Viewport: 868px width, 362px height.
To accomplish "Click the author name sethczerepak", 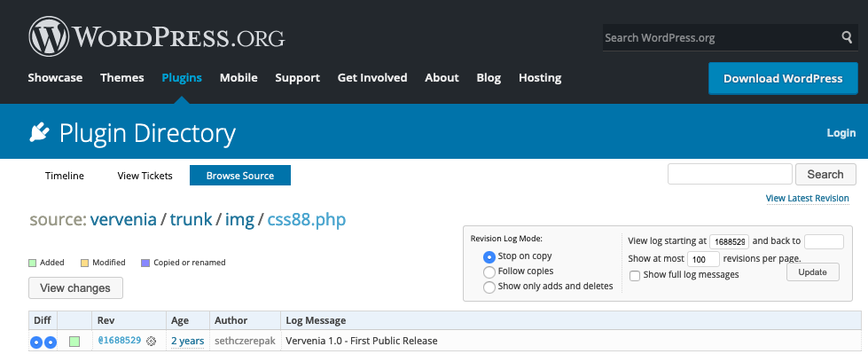I will point(245,341).
